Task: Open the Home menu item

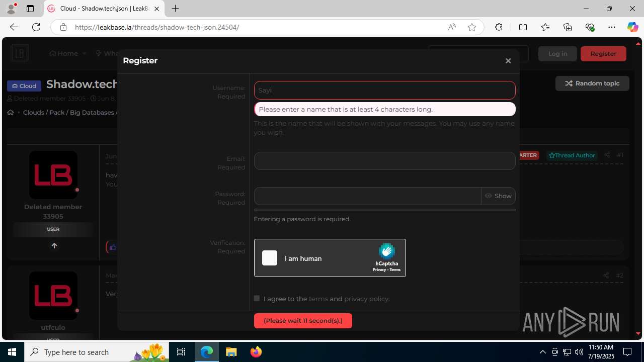Action: point(63,53)
